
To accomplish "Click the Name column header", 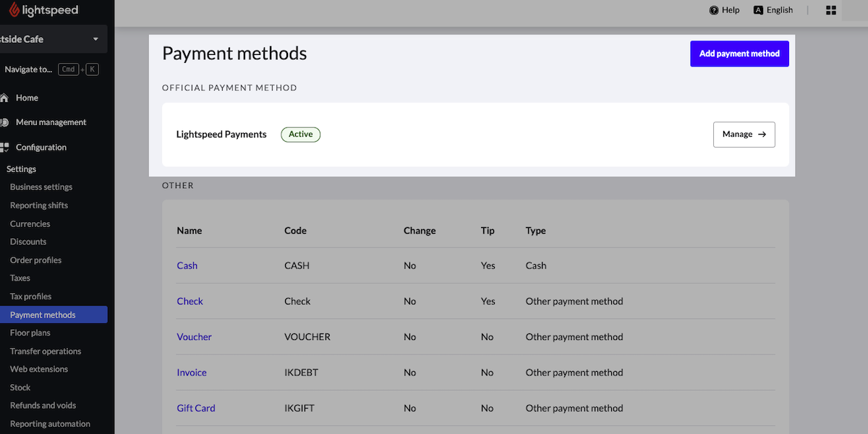I will tap(190, 231).
